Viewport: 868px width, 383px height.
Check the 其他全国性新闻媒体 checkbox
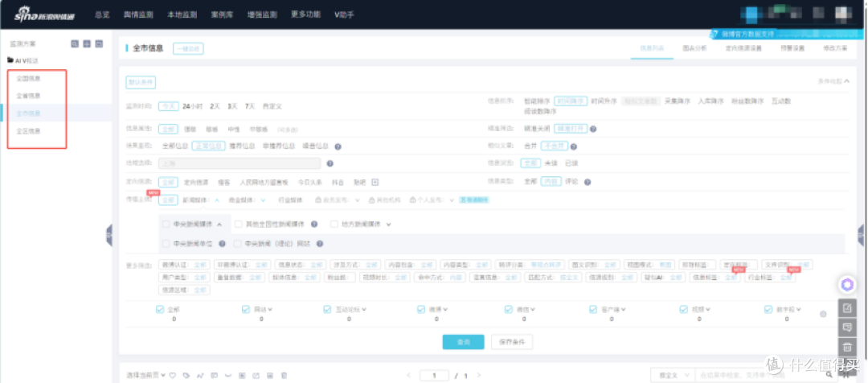239,224
